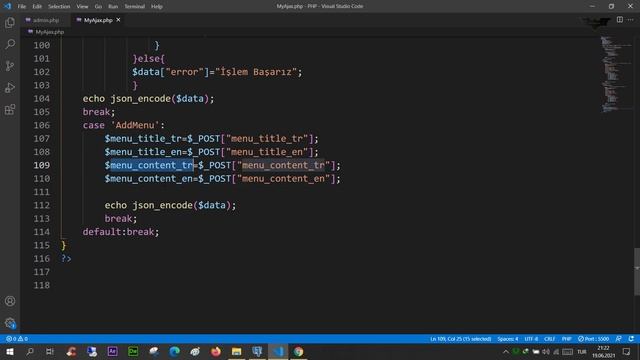Change language mode via PHP status
The height and width of the screenshot is (360, 640).
[x=567, y=339]
